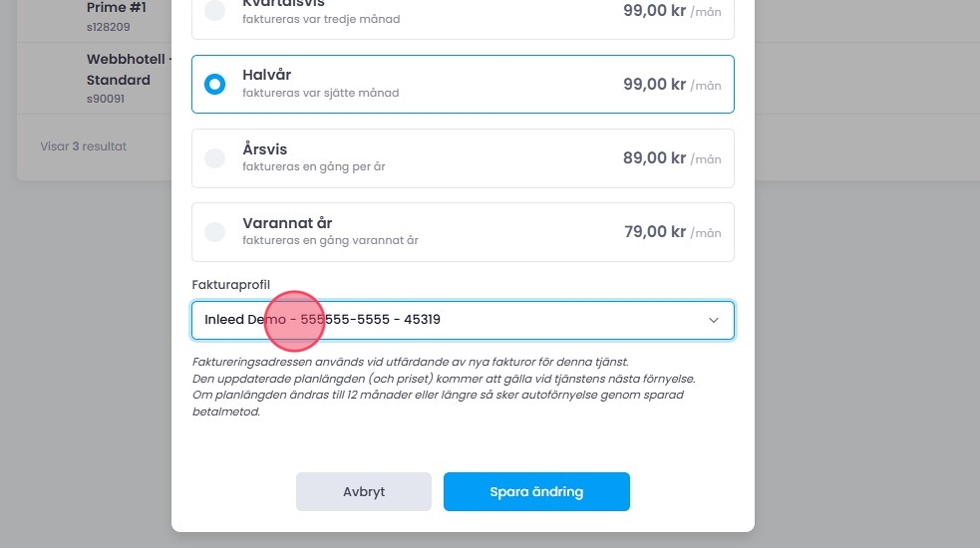Screen dimensions: 980x548
Task: Click service ID s90091
Action: tap(106, 99)
